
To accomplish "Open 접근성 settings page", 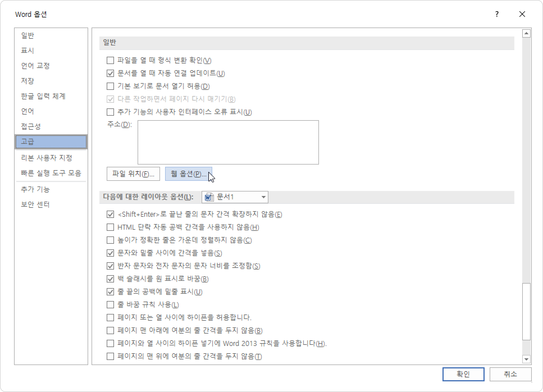I will [x=51, y=126].
